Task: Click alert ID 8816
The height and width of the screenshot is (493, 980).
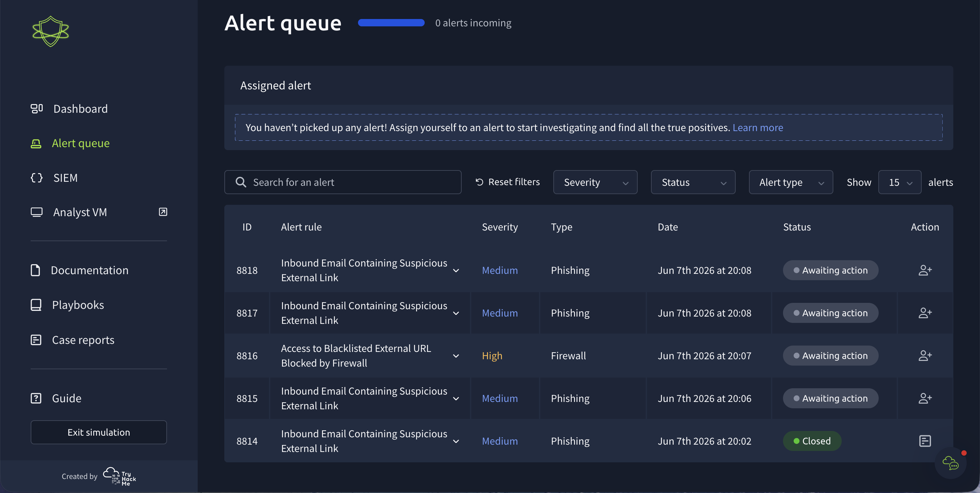Action: [247, 356]
